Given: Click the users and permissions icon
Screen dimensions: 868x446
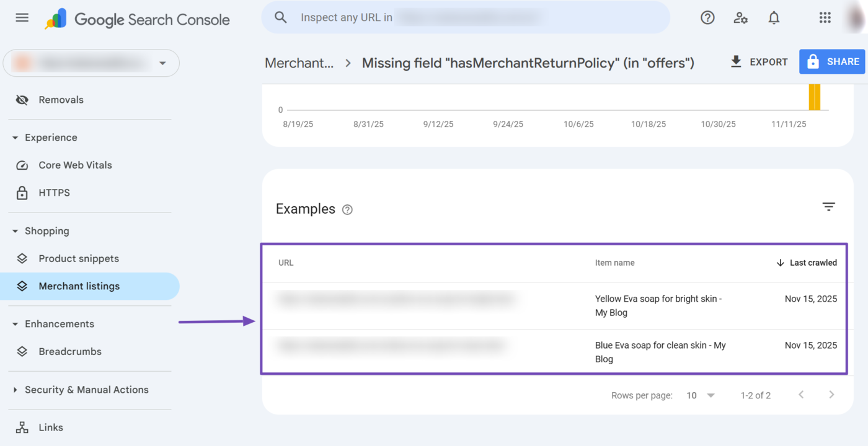Looking at the screenshot, I should (740, 17).
